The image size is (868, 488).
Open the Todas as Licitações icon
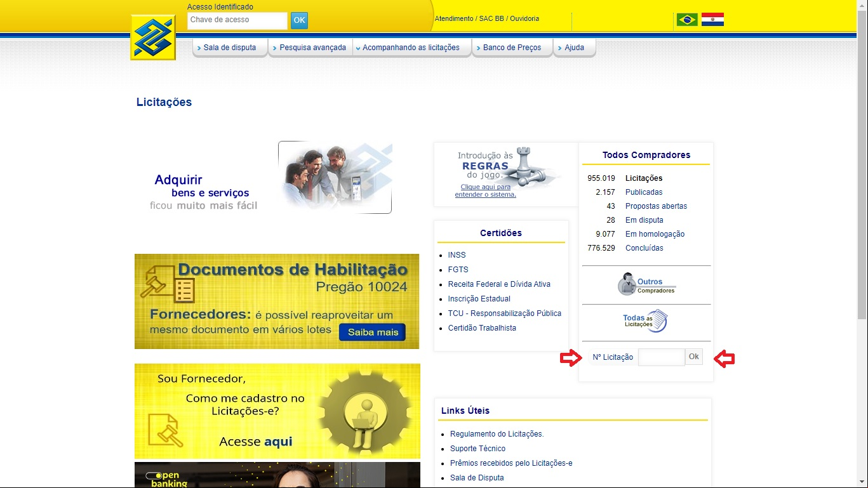pyautogui.click(x=645, y=321)
